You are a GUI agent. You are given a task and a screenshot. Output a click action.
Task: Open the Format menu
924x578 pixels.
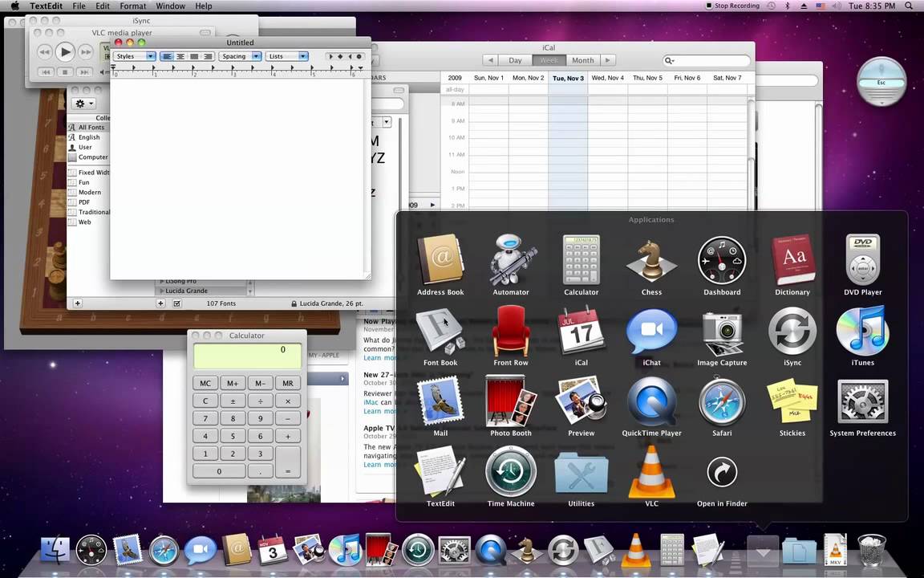[x=133, y=6]
